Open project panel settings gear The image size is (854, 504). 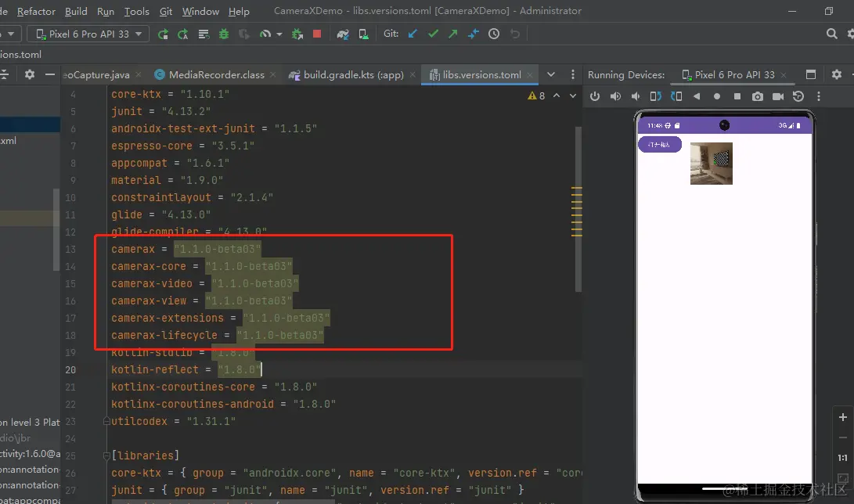tap(30, 74)
